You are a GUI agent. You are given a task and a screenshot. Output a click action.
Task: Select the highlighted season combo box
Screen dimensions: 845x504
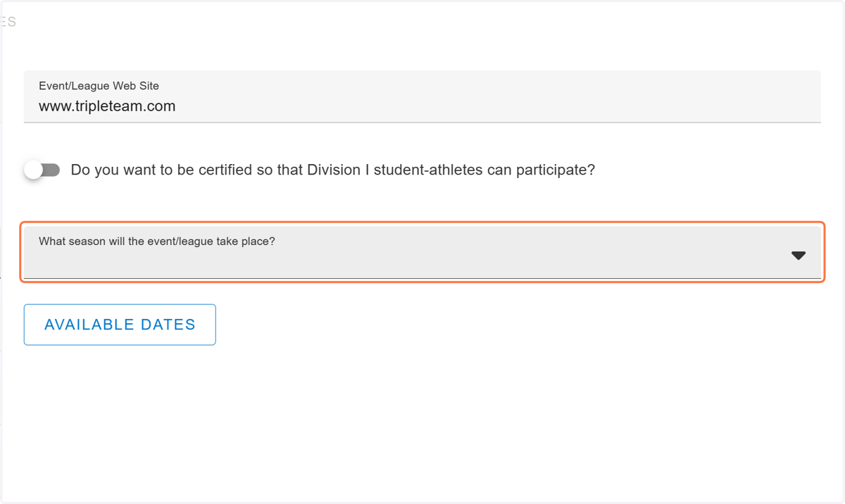423,252
